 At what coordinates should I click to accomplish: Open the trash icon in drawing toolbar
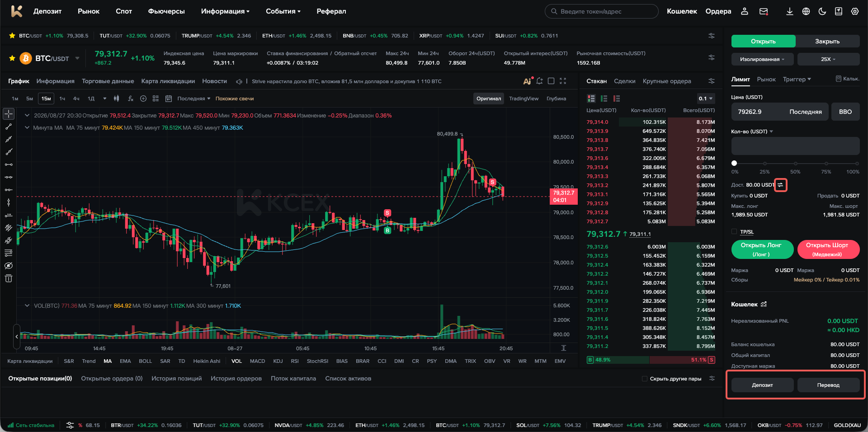[x=9, y=278]
